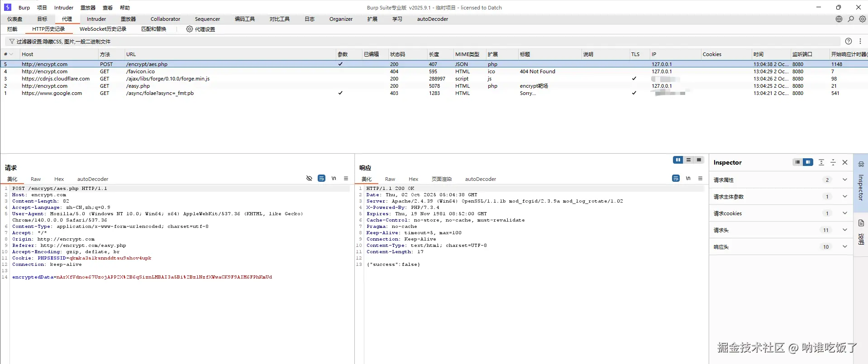The width and height of the screenshot is (868, 364).
Task: Select side-by-side request/response layout icon
Action: pyautogui.click(x=678, y=160)
